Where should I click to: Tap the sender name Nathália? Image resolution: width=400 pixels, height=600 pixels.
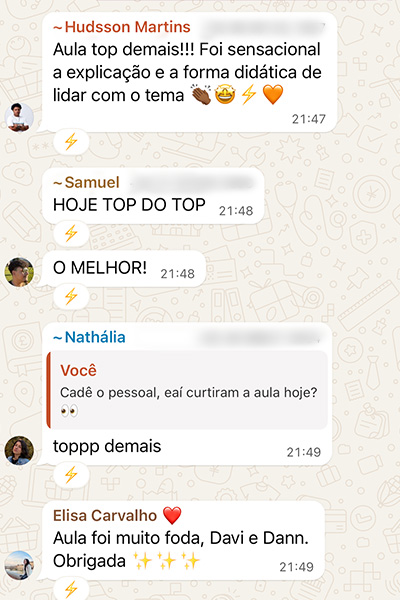tap(89, 337)
